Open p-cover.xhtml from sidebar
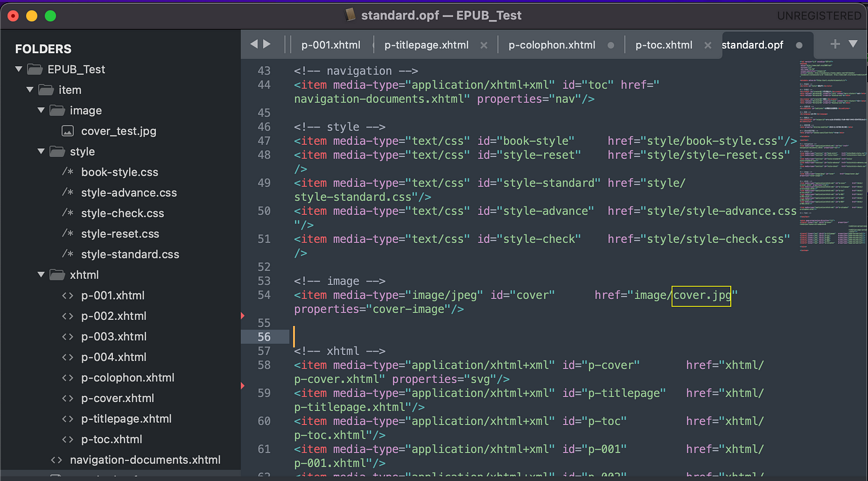This screenshot has width=868, height=481. [118, 398]
